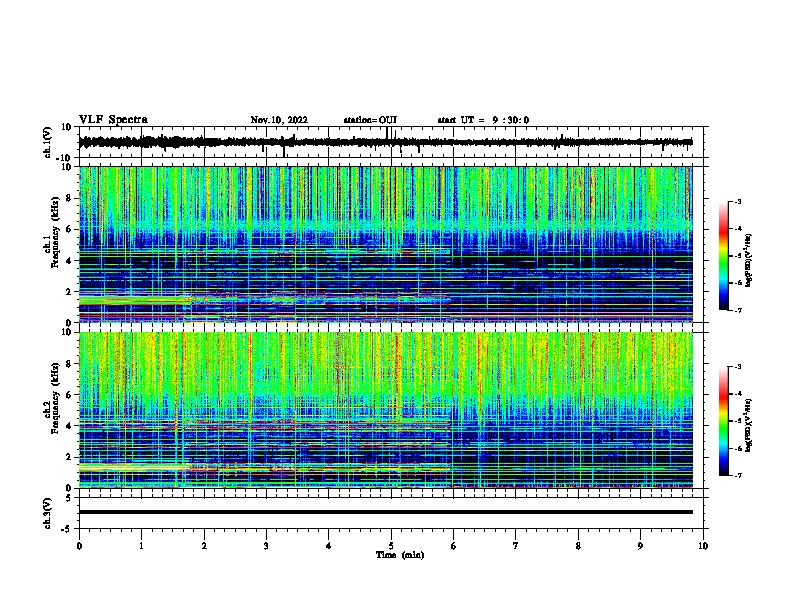Click the flat ch.3 voltage trace line
Screen dimensions: 792x612
pyautogui.click(x=385, y=512)
